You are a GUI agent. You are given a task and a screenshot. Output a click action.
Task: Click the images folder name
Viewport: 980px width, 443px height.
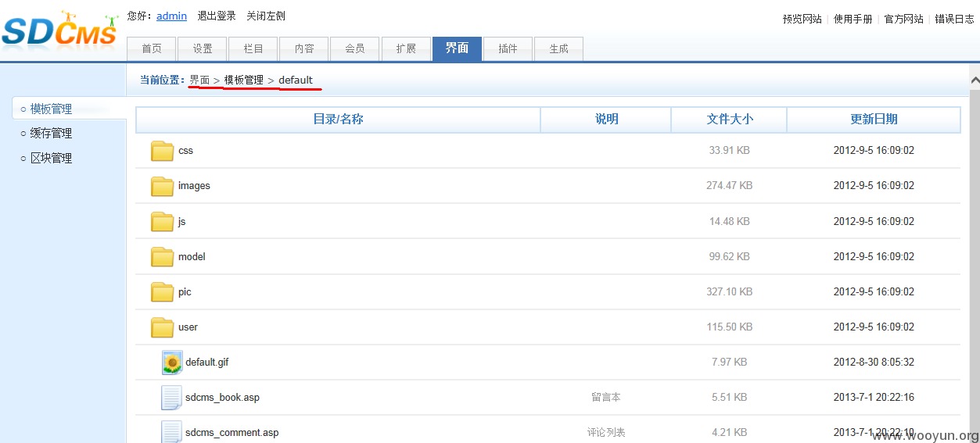pyautogui.click(x=194, y=186)
